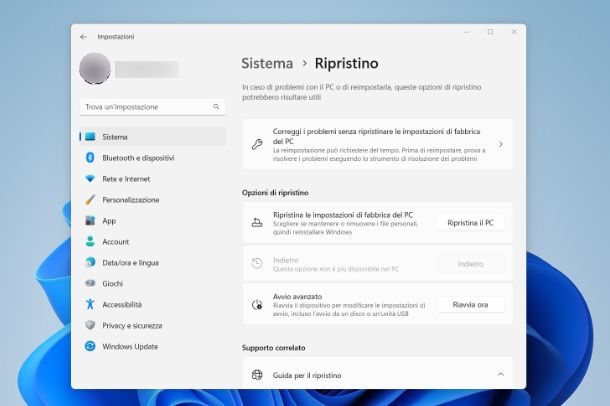This screenshot has width=610, height=406.
Task: Open Giochi settings section
Action: 152,284
